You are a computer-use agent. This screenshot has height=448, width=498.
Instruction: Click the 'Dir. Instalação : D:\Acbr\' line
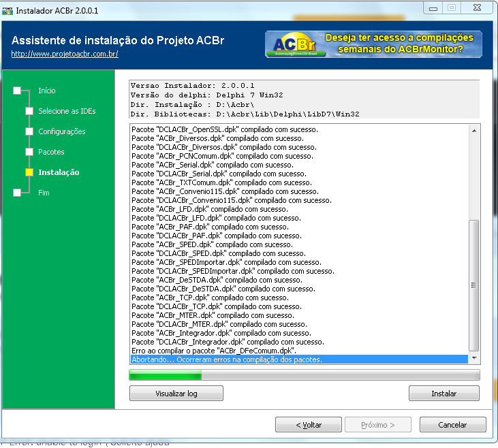tap(192, 105)
